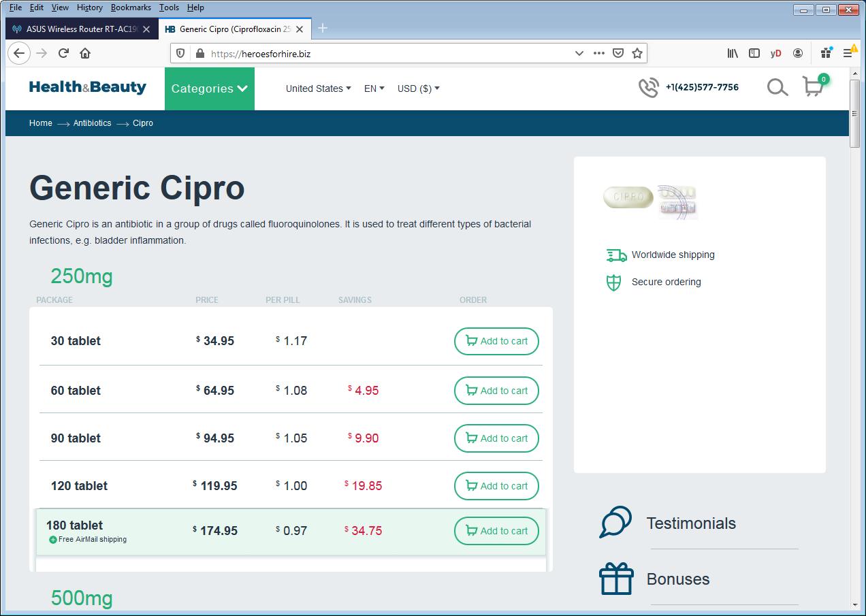Open the United States country selector
866x616 pixels.
click(x=319, y=88)
